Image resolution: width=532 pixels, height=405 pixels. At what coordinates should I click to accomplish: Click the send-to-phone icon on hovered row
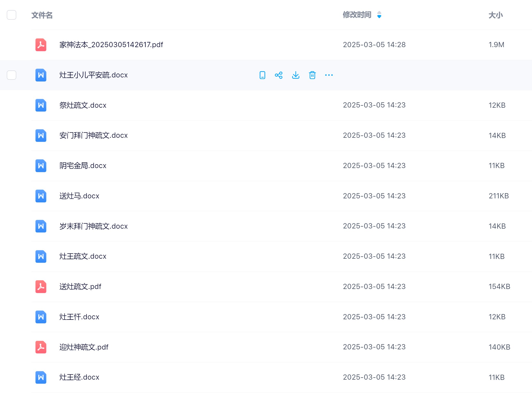(x=262, y=75)
